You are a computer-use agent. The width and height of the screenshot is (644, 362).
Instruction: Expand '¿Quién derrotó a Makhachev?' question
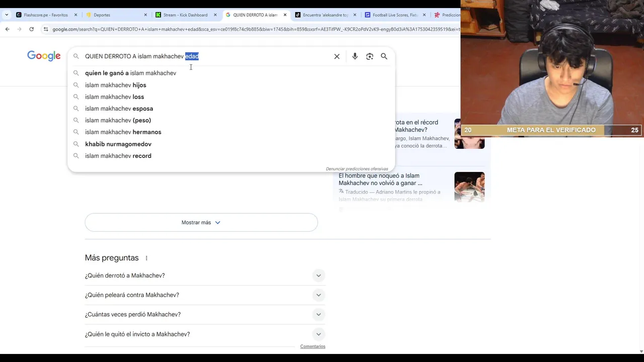[205, 276]
